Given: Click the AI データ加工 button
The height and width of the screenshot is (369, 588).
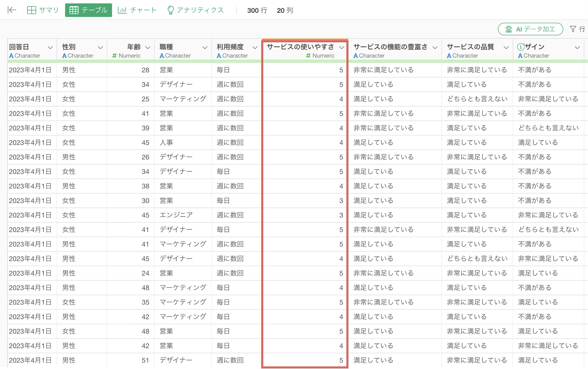Looking at the screenshot, I should pos(530,29).
